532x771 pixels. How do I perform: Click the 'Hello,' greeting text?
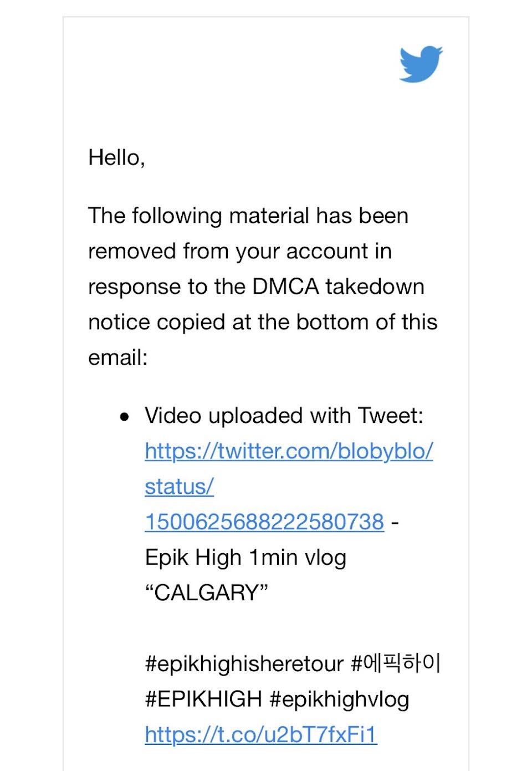point(117,158)
